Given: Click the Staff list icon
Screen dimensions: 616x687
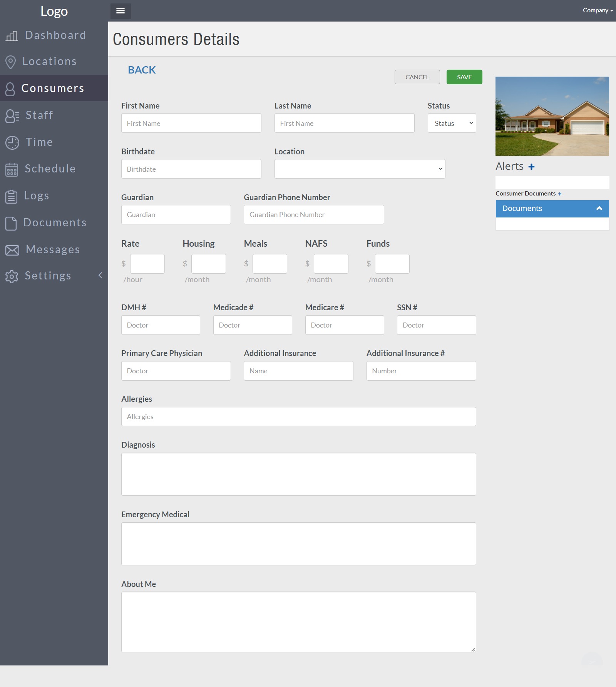Looking at the screenshot, I should [12, 116].
